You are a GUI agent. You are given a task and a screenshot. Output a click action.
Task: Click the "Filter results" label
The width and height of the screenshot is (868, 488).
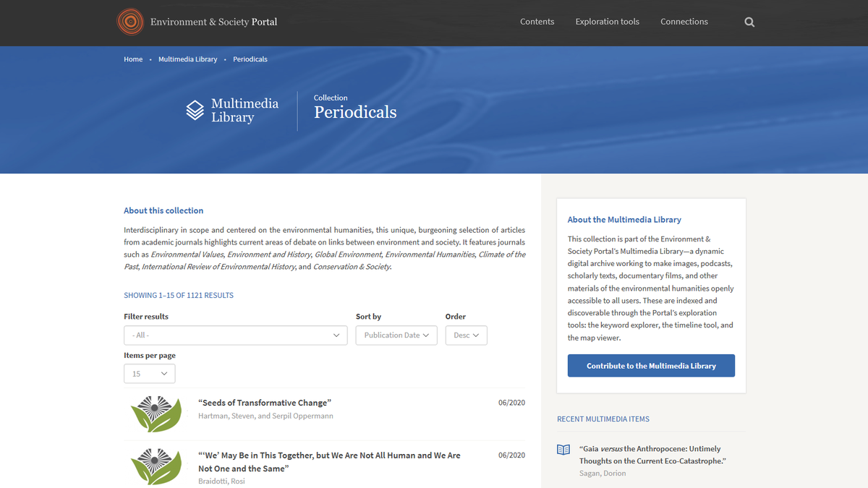tap(146, 317)
